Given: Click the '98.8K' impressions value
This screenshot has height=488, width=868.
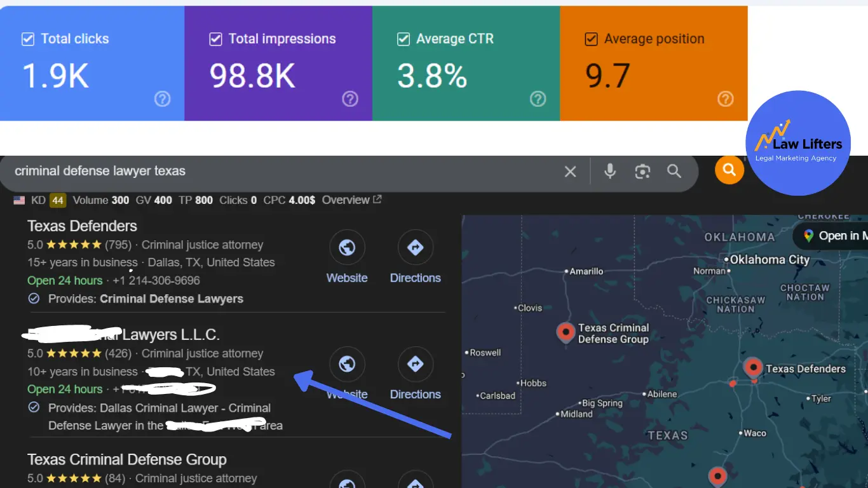Looking at the screenshot, I should click(252, 76).
